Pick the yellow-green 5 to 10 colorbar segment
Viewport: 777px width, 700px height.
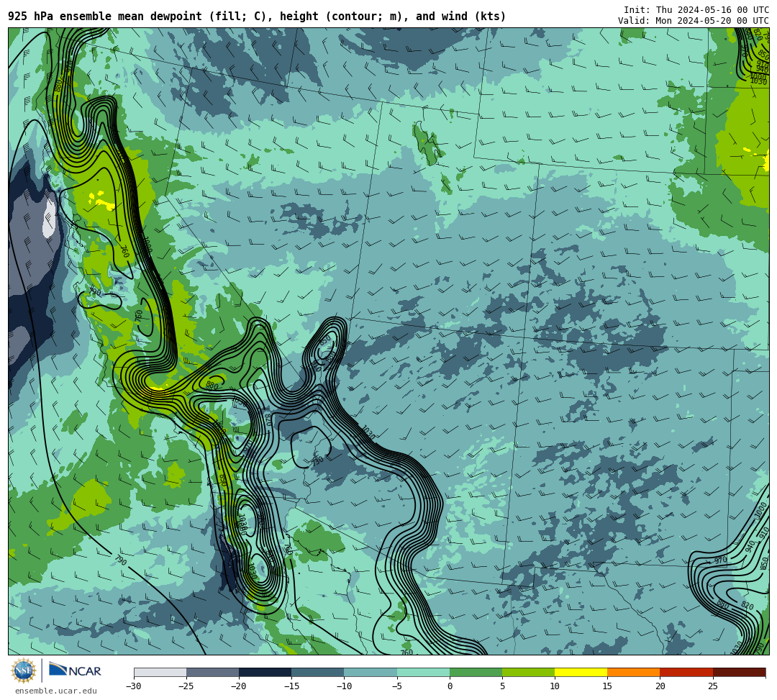click(528, 672)
